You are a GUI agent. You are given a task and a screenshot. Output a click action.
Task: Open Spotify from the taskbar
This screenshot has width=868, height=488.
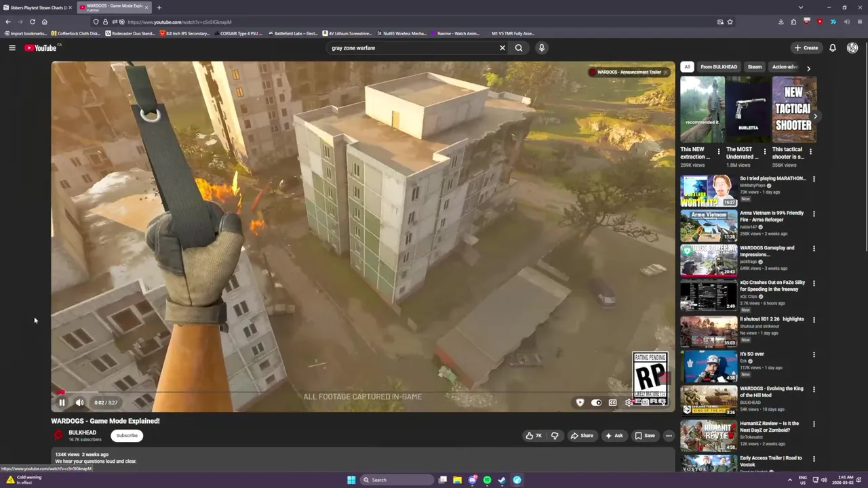(487, 480)
